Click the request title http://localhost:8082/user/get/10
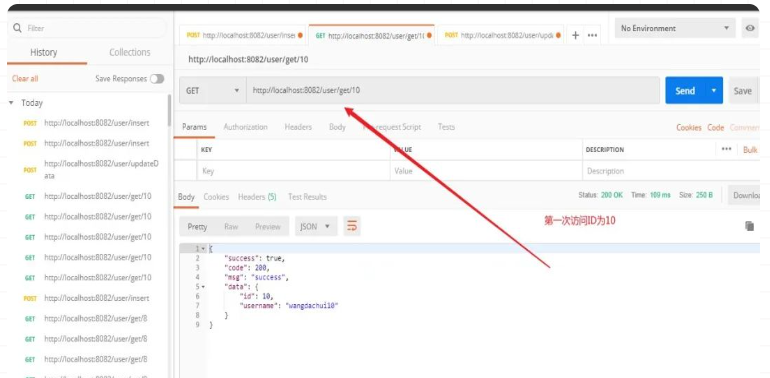770x378 pixels. [248, 60]
